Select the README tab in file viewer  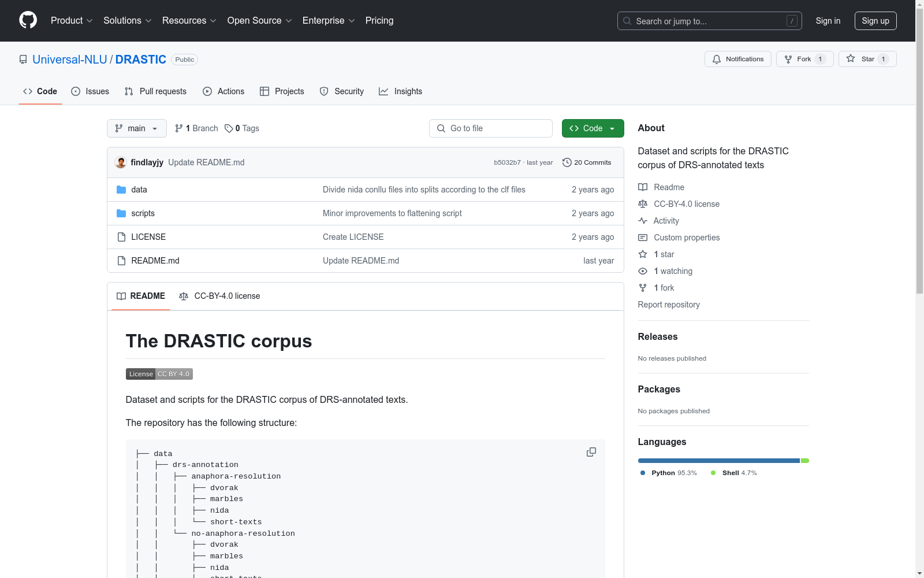(141, 296)
